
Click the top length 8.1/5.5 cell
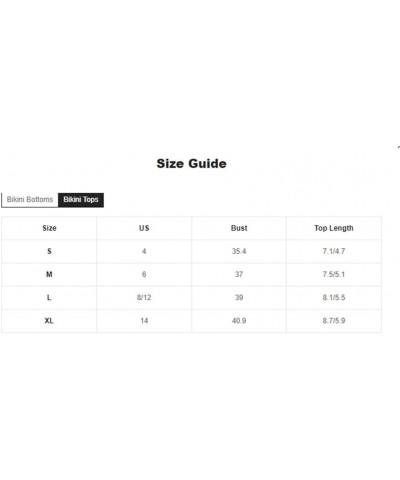[334, 298]
